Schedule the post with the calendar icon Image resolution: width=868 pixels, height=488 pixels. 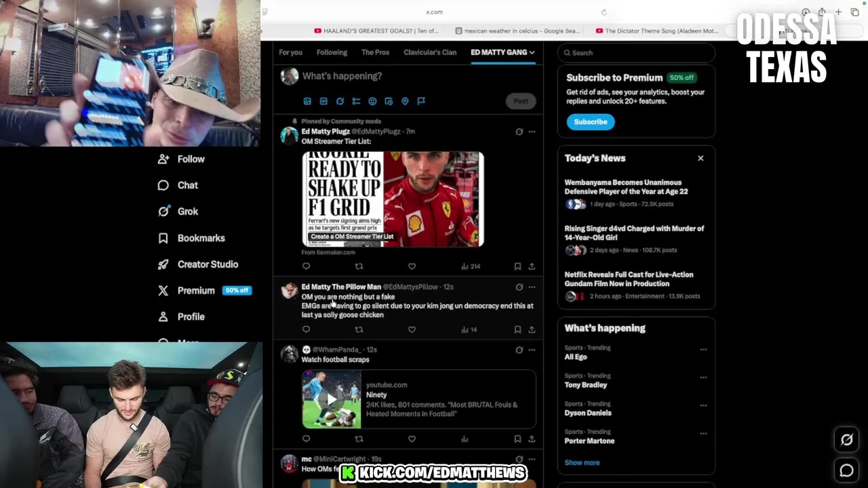[x=389, y=101]
